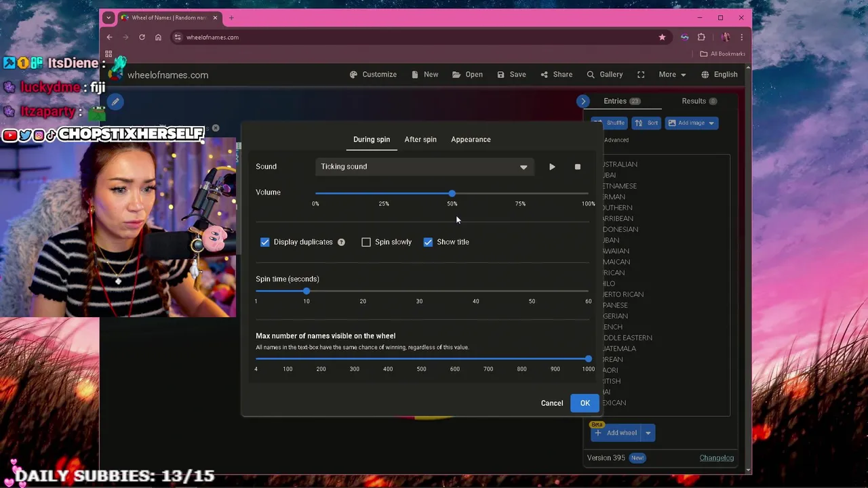Click the Wheel of Names browser tab
The width and height of the screenshot is (868, 488).
click(170, 18)
